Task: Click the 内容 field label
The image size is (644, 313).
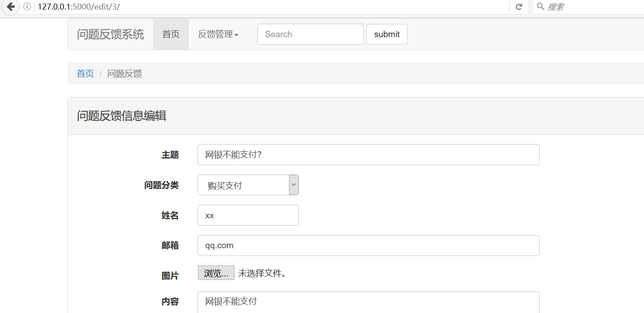Action: click(x=170, y=302)
